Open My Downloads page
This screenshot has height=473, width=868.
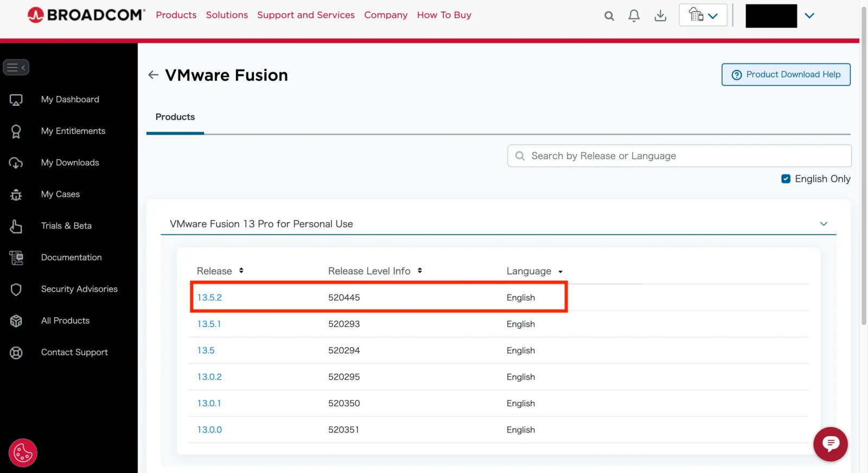[70, 162]
